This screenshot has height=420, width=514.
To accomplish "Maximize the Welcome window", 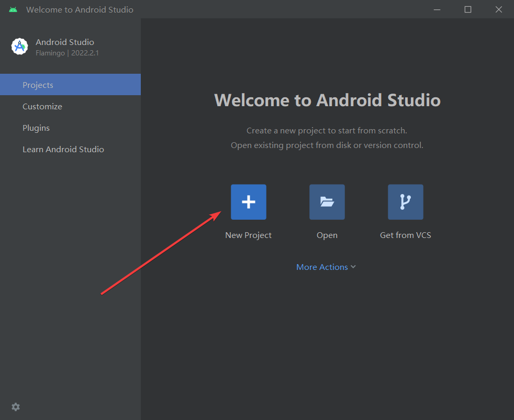I will (x=468, y=9).
